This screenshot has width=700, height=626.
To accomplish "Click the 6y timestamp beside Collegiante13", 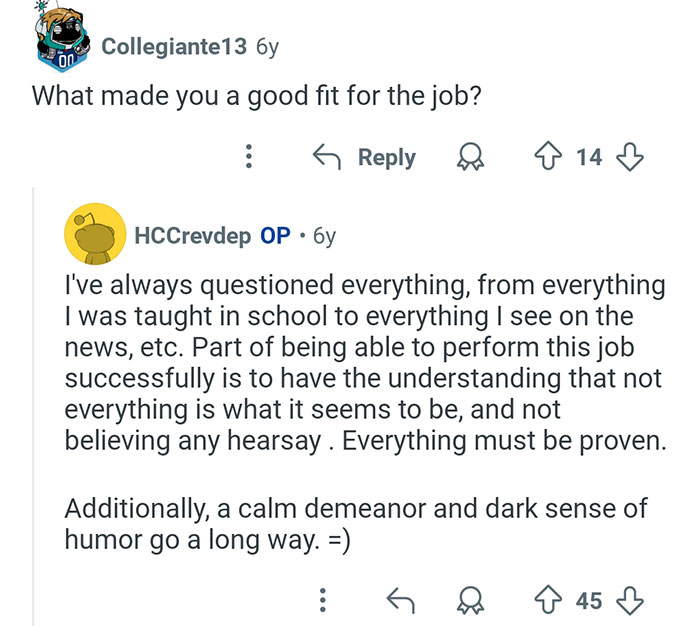I will 267,47.
